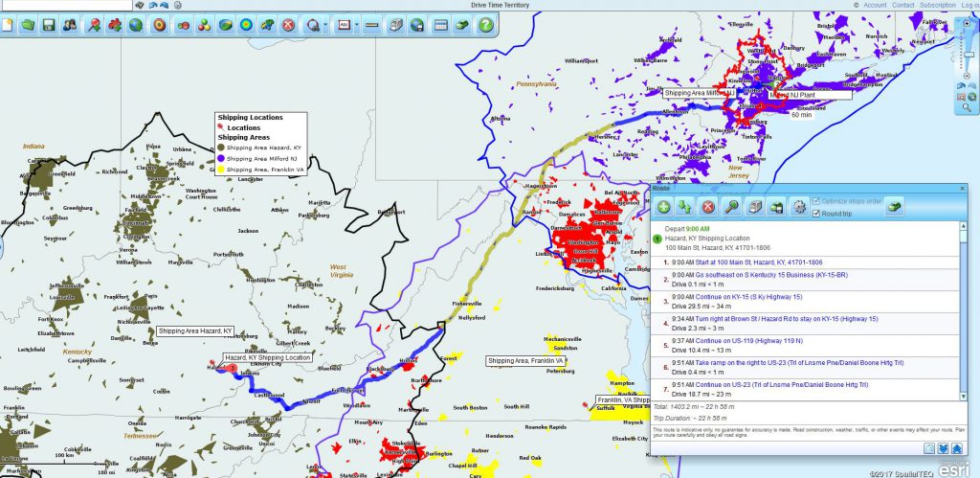The image size is (980, 478).
Task: Select the territory pie shape tool
Action: pos(226,25)
